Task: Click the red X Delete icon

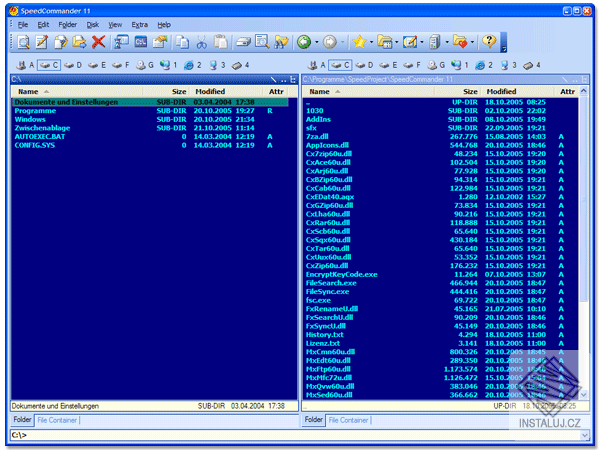Action: [x=98, y=42]
